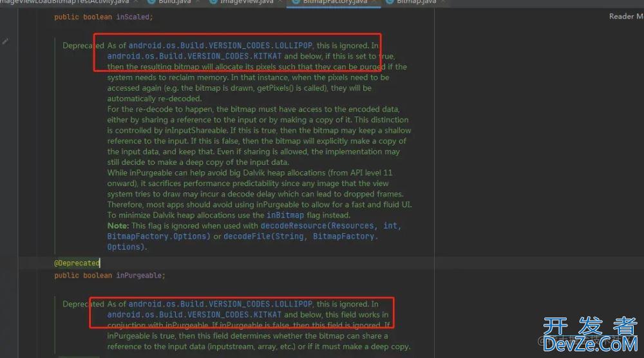Click the Reader Mode indicator

(626, 17)
